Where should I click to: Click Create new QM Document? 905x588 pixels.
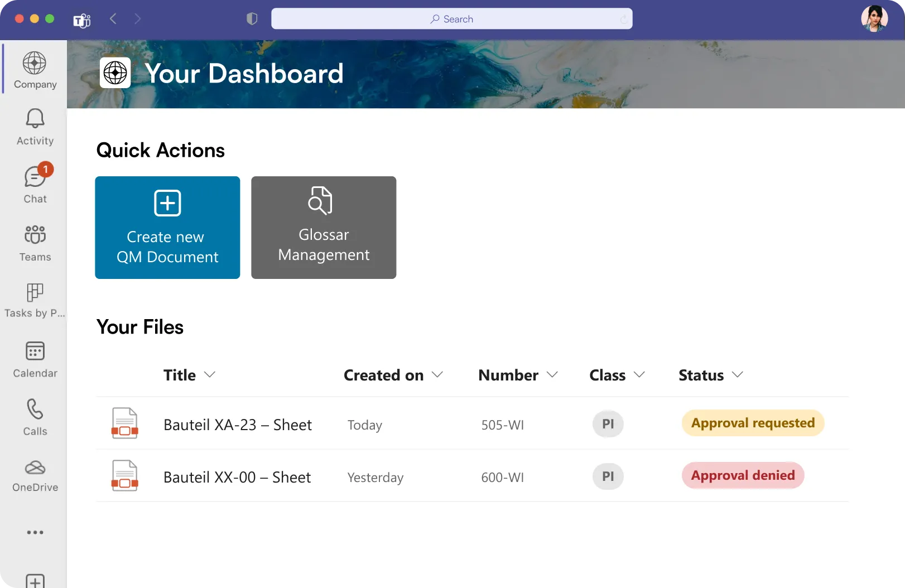click(167, 228)
